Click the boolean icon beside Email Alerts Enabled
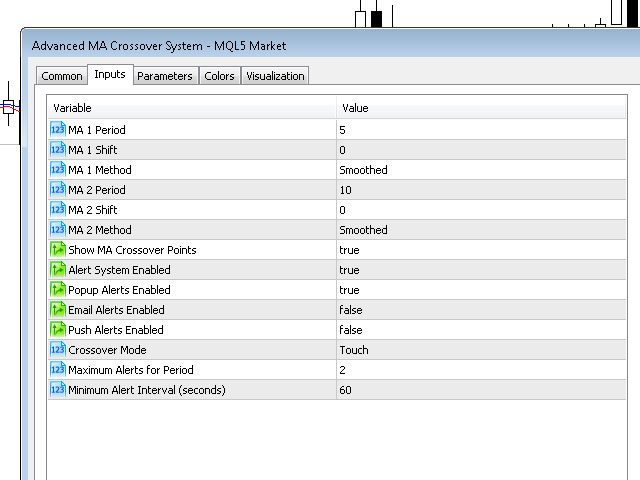The image size is (640, 480). point(58,309)
